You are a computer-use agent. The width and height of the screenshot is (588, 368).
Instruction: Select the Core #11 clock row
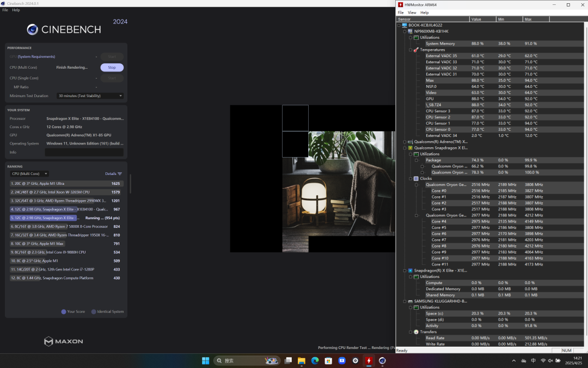[x=507, y=264]
